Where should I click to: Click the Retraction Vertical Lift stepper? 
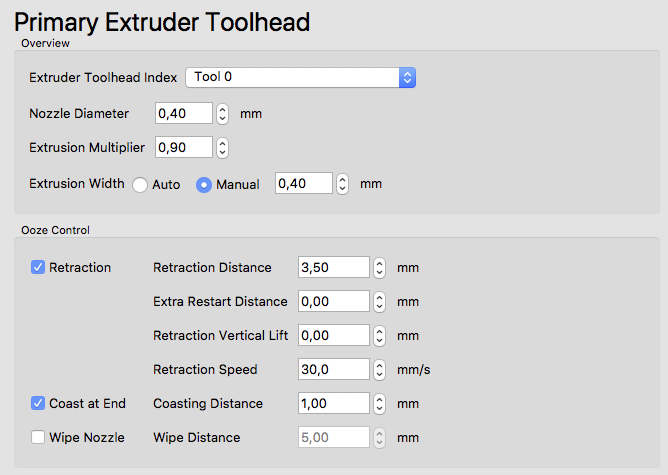[x=379, y=335]
